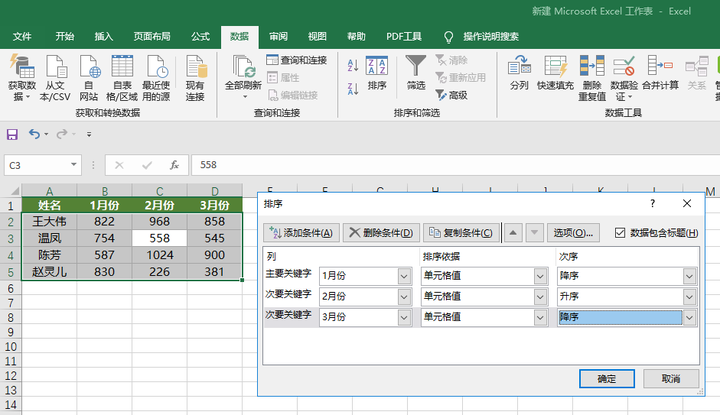Image resolution: width=720 pixels, height=415 pixels.
Task: Select cell with value 381
Action: click(x=214, y=272)
